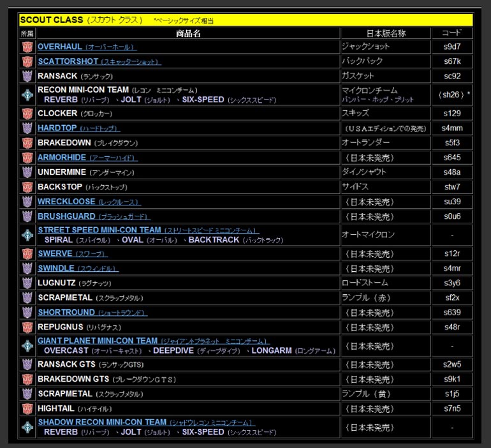Click the Autobot icon beside SCATTORSHOT

click(27, 61)
